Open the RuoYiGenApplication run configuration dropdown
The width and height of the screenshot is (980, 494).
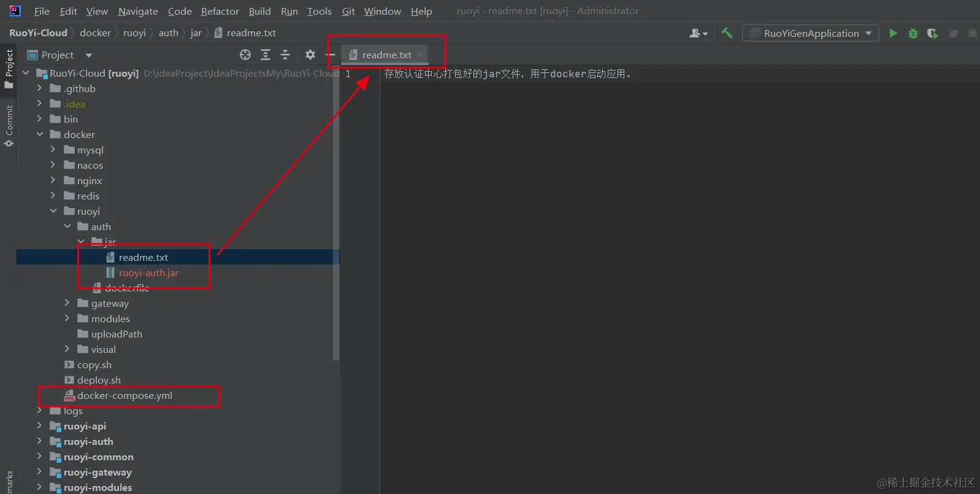(x=810, y=33)
